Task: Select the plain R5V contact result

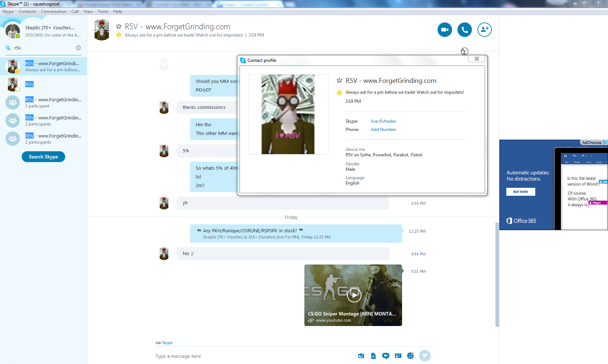Action: 43,84
